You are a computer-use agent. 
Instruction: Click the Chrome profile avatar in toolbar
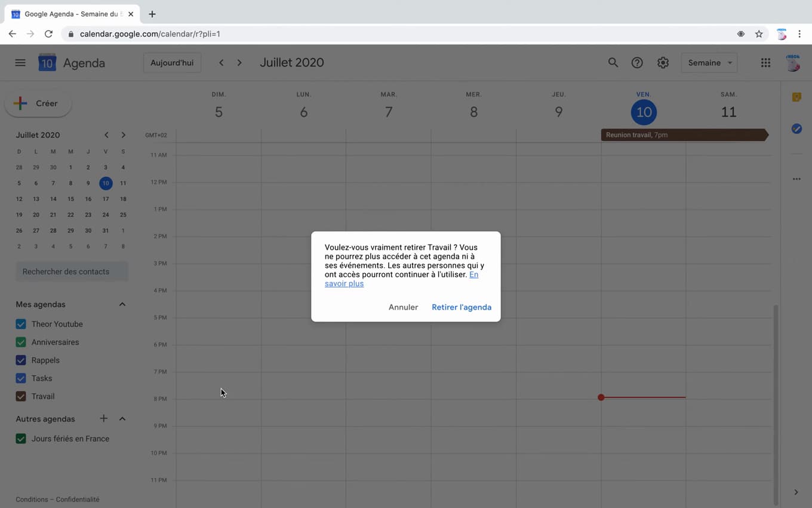[x=781, y=34]
